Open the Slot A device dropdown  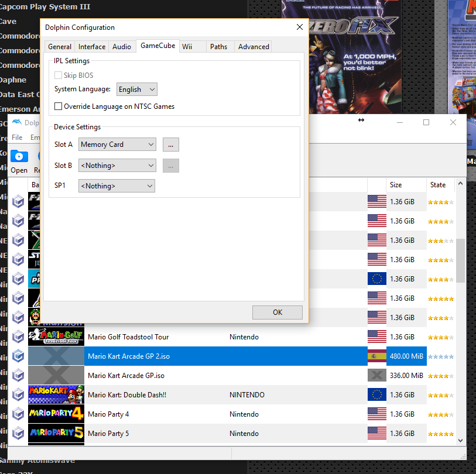click(117, 145)
